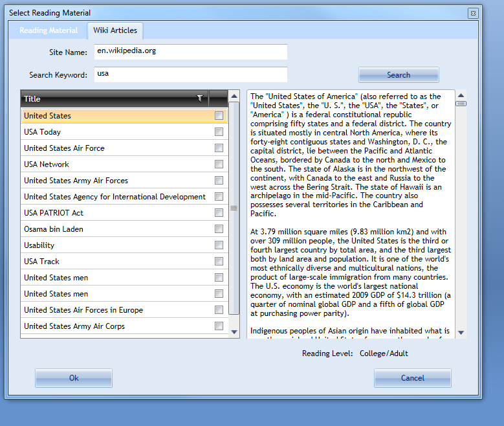Click the Cancel button
The height and width of the screenshot is (426, 504).
coord(412,378)
